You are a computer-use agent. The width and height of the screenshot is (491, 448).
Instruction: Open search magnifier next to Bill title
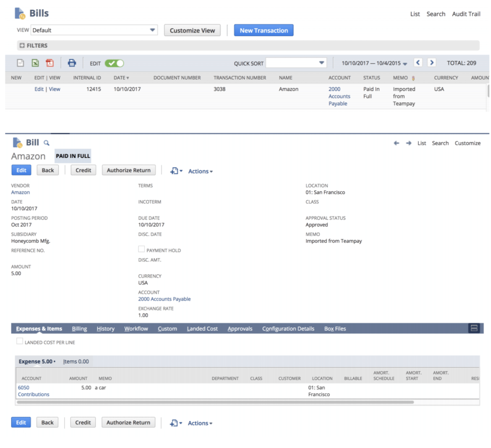click(46, 143)
